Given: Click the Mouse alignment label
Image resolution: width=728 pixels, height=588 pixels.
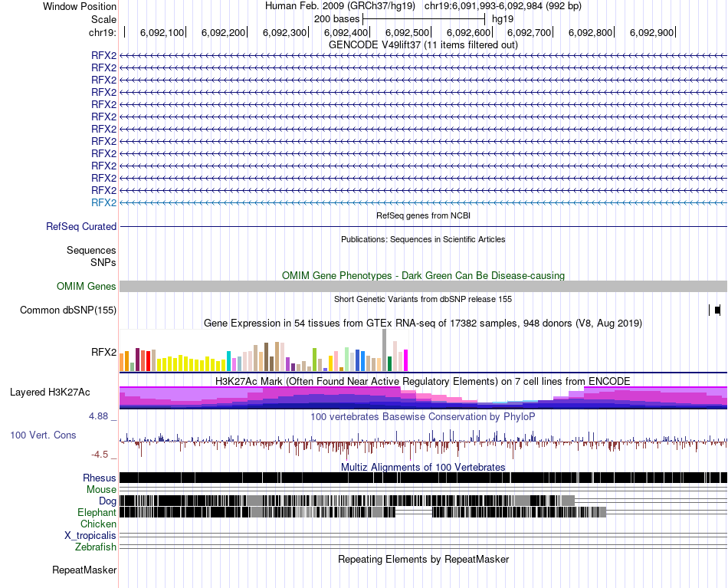Looking at the screenshot, I should click(x=101, y=490).
